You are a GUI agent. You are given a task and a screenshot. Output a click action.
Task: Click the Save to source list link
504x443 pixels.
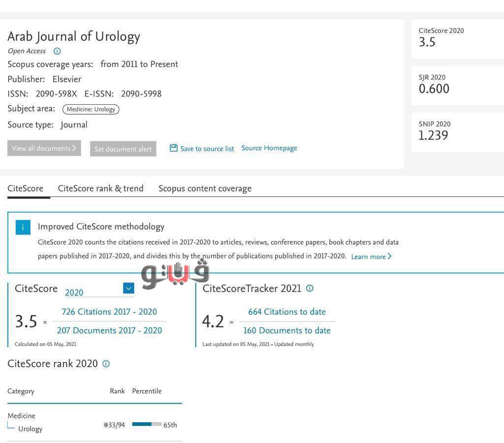point(207,149)
